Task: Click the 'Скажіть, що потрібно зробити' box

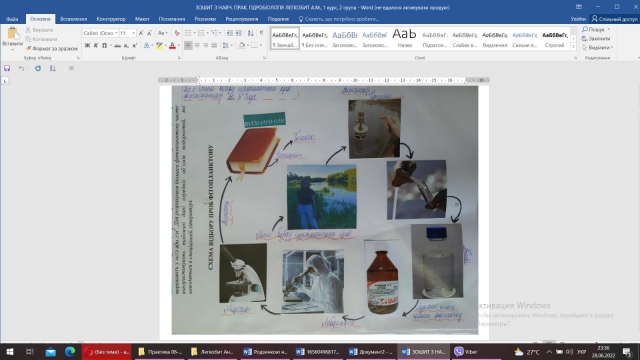Action: point(339,19)
